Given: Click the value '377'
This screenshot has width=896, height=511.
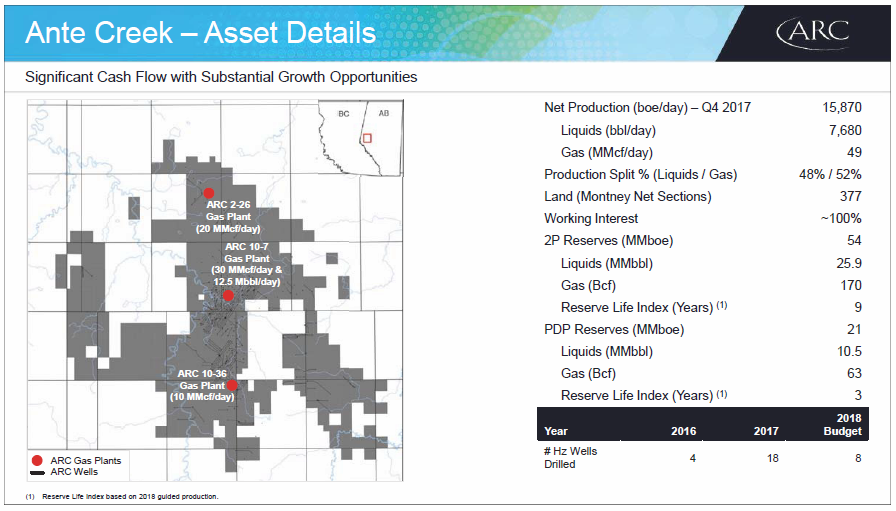Looking at the screenshot, I should click(x=851, y=197).
